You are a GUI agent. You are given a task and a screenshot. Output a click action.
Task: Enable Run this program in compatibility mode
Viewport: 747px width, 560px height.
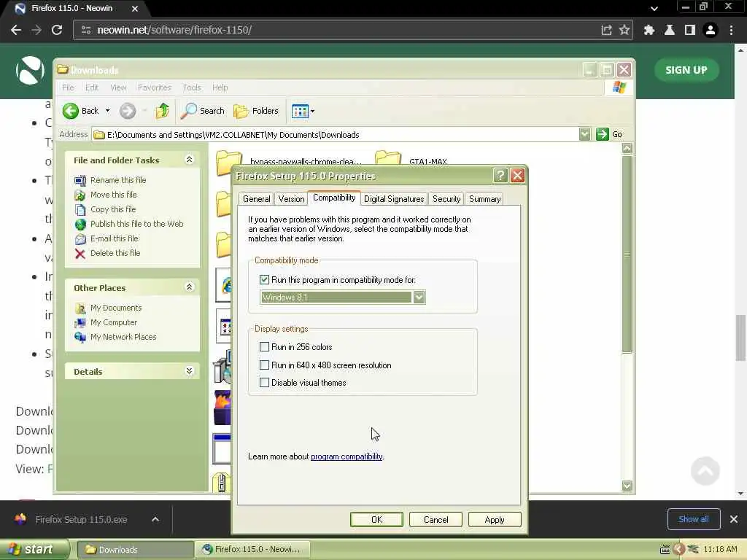(264, 279)
